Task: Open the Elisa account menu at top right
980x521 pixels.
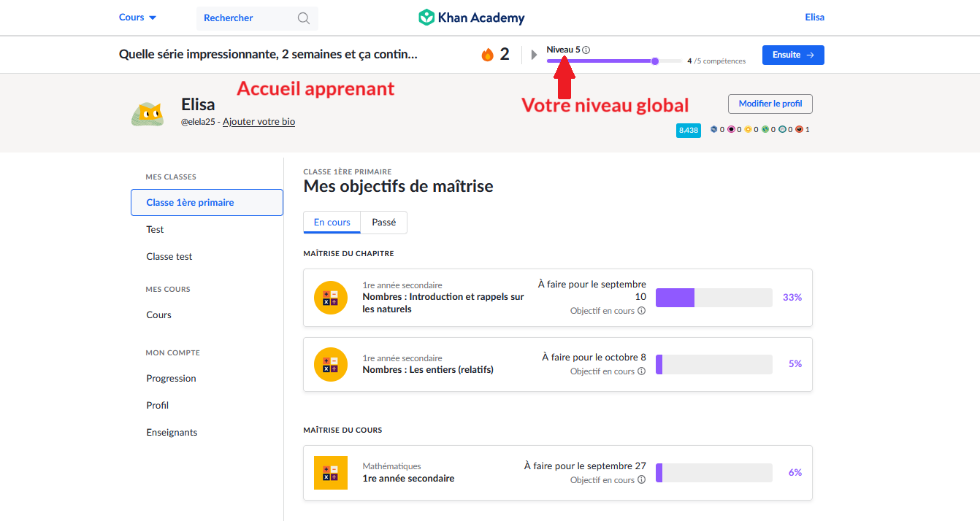Action: [x=815, y=18]
